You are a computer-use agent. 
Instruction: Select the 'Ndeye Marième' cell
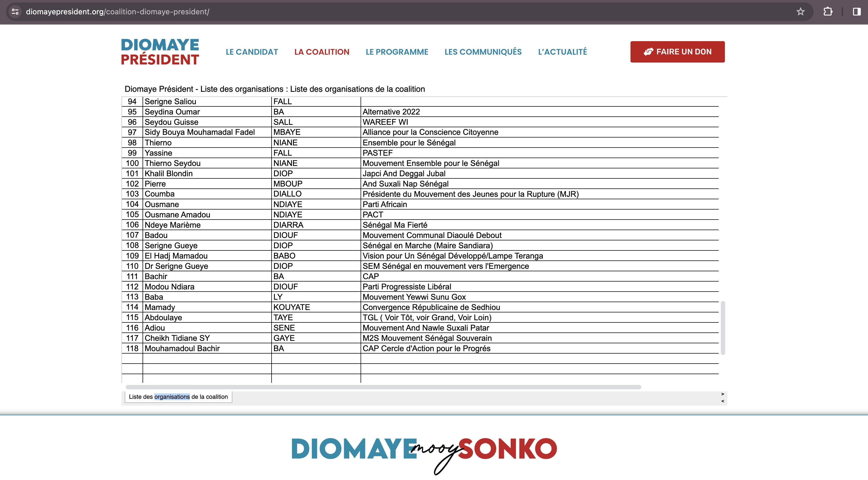click(x=207, y=225)
